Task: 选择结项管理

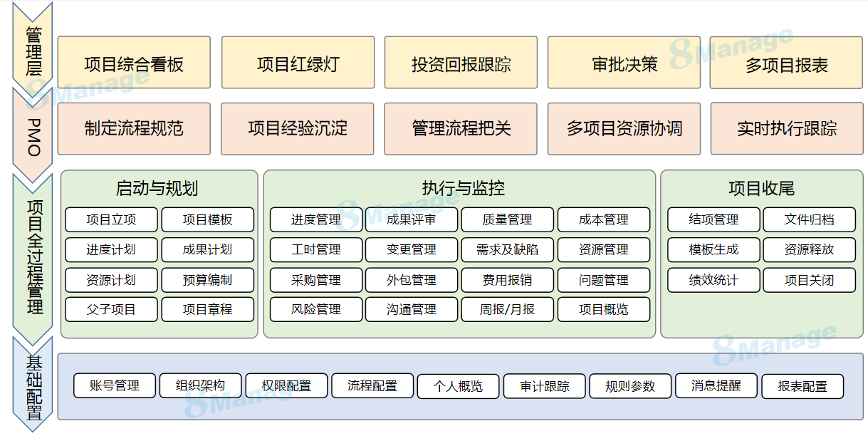Action: click(x=713, y=219)
